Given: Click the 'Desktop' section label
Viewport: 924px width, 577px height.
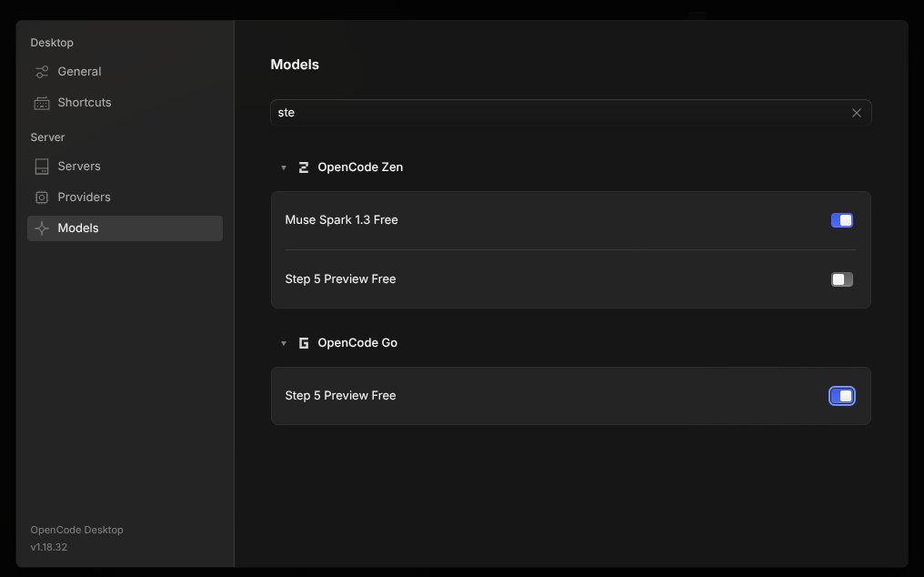Looking at the screenshot, I should pos(52,43).
